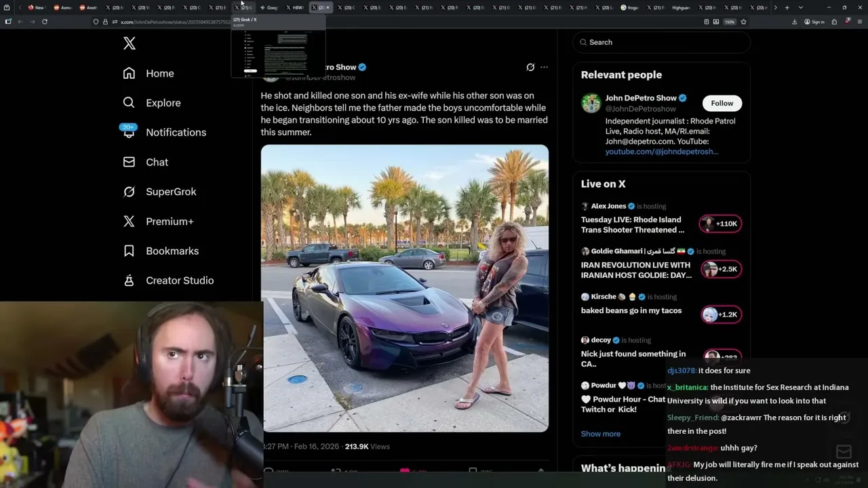
Task: Open 'Nick just found something in CA..' stream
Action: (x=633, y=359)
